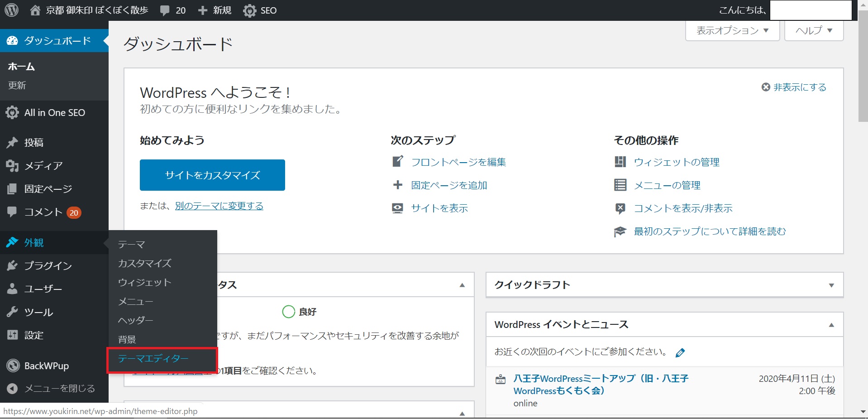Click the edit pencil icon beside フロントページを編集
The height and width of the screenshot is (419, 868).
(397, 161)
